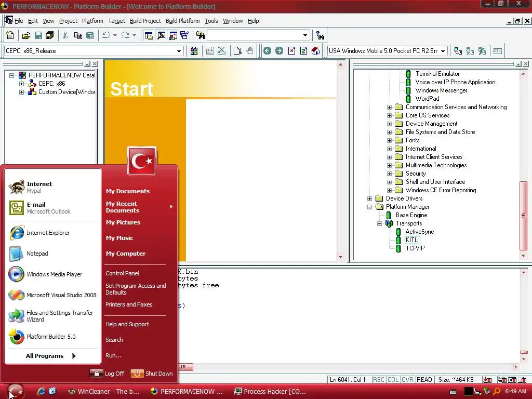Click the Sysgen build platform icon
This screenshot has height=399, width=532.
coord(194,51)
